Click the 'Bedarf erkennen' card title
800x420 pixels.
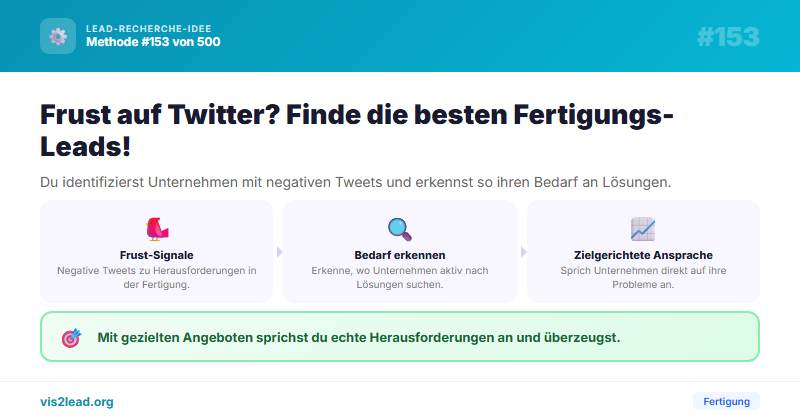[400, 255]
